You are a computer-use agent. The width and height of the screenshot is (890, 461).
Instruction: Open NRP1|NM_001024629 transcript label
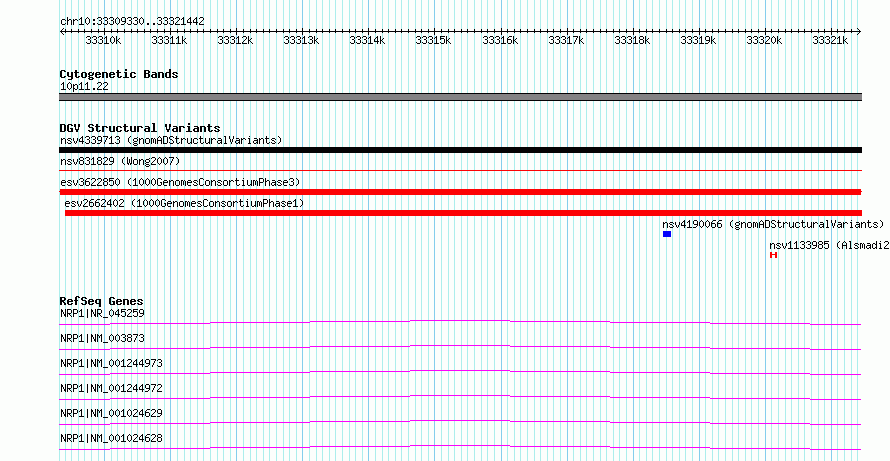(x=111, y=413)
